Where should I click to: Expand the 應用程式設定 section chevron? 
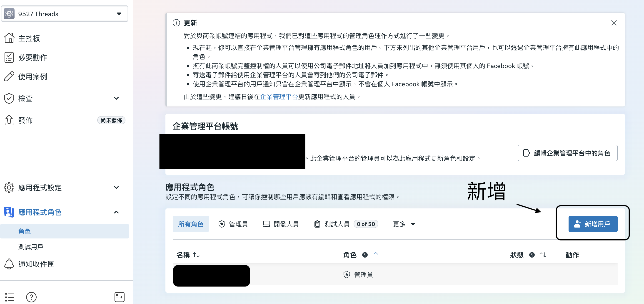click(116, 187)
